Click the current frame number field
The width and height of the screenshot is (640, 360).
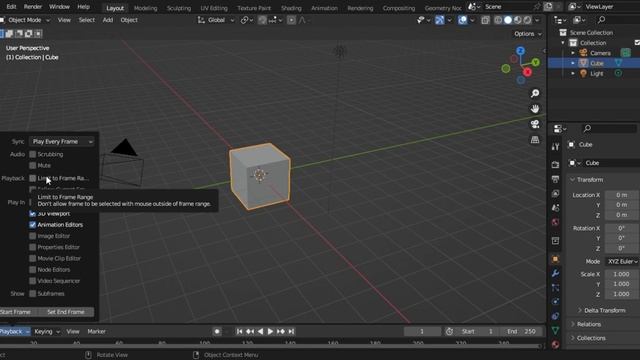click(x=422, y=331)
